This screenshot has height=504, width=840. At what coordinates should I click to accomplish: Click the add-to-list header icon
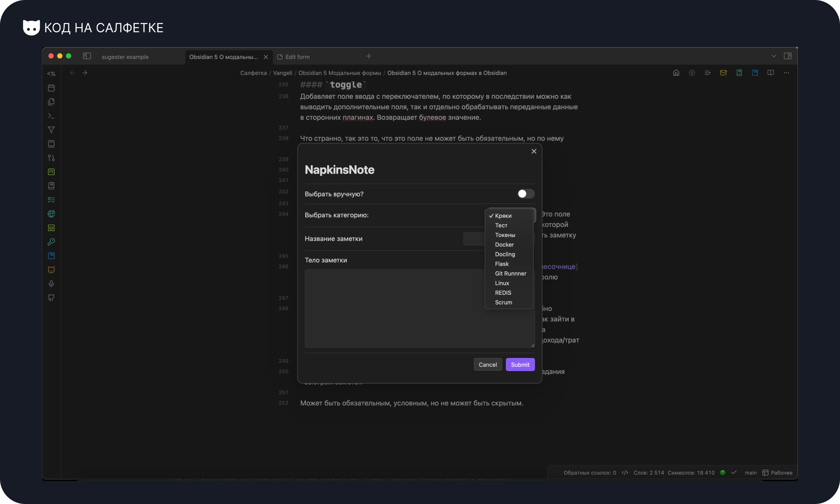click(x=708, y=73)
